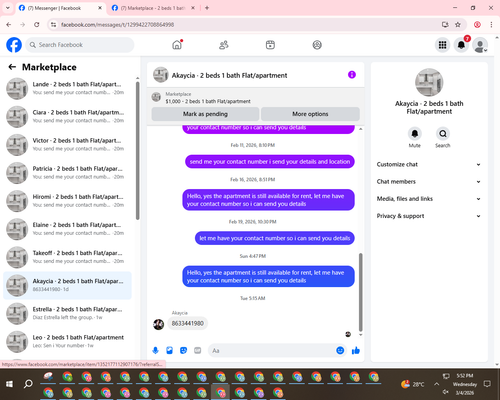Open the Elaine conversation
The height and width of the screenshot is (400, 500).
(67, 229)
